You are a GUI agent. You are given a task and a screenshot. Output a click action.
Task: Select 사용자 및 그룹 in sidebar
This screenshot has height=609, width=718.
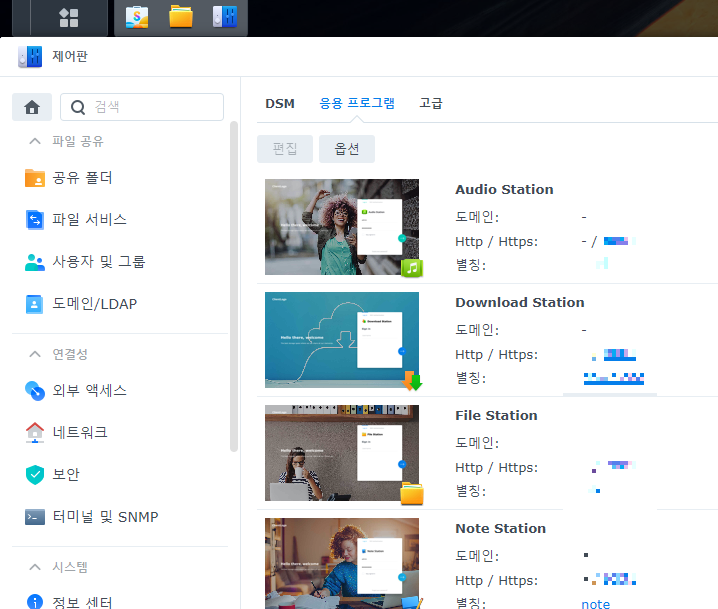(99, 262)
